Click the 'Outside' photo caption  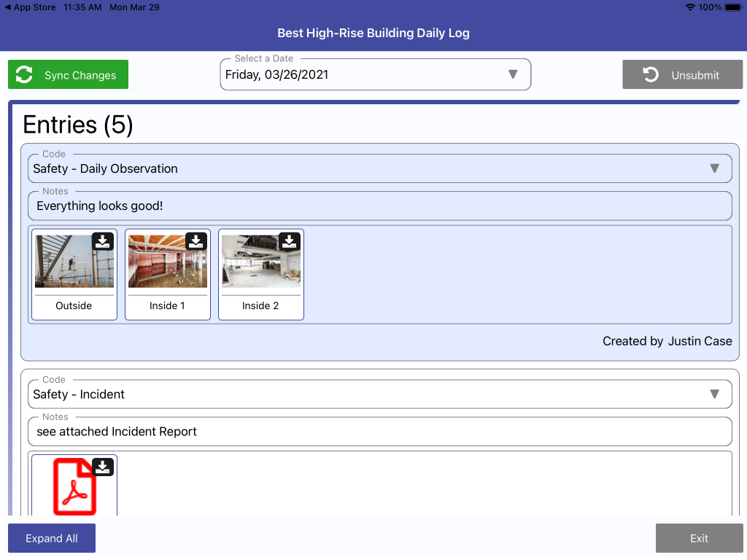click(x=74, y=306)
